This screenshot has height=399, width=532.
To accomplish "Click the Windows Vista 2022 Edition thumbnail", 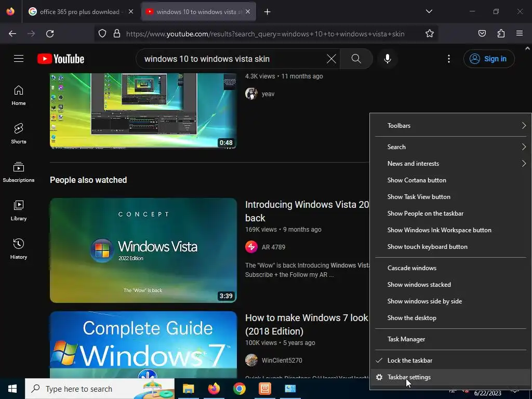I will click(143, 250).
